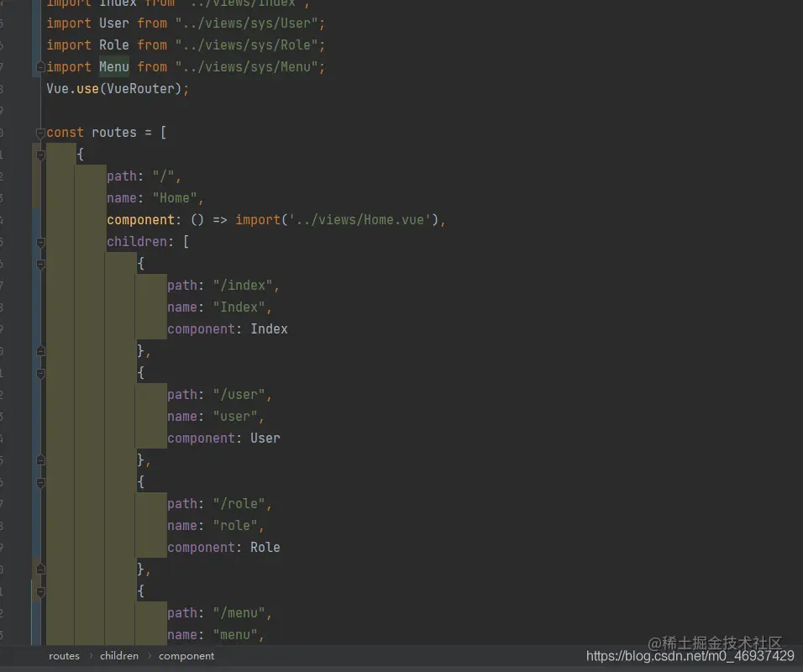Fold the brace block above path "/index"
Screen dimensions: 803x672
40,265
